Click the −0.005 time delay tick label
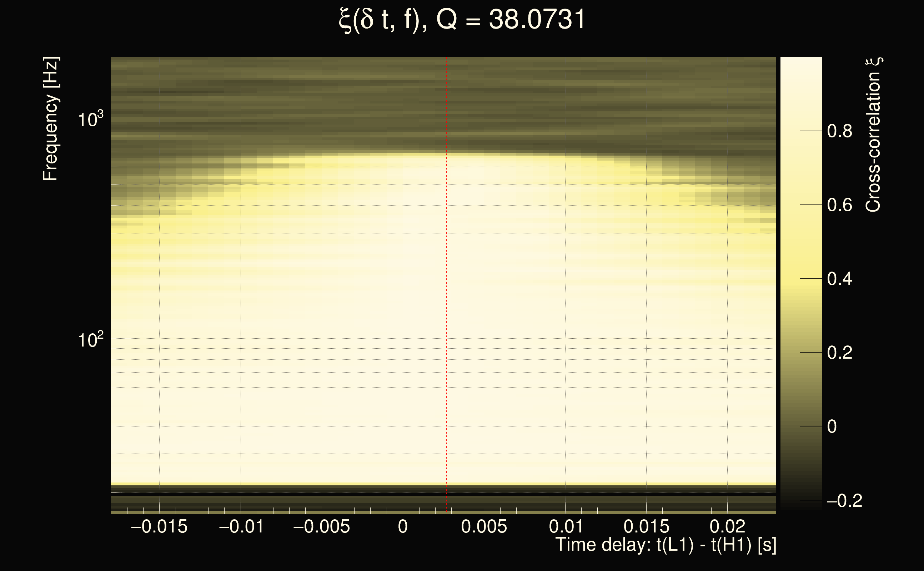Image resolution: width=924 pixels, height=571 pixels. pyautogui.click(x=321, y=527)
